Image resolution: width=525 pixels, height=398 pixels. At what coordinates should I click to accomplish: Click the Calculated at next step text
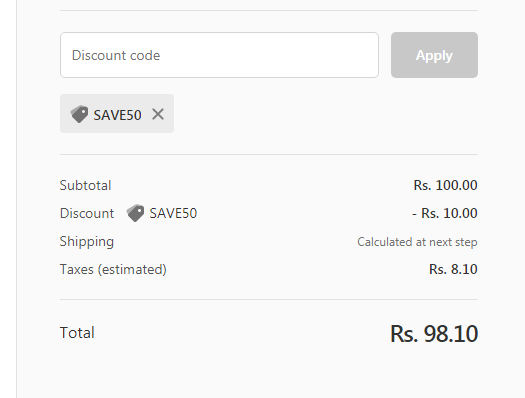click(x=417, y=242)
